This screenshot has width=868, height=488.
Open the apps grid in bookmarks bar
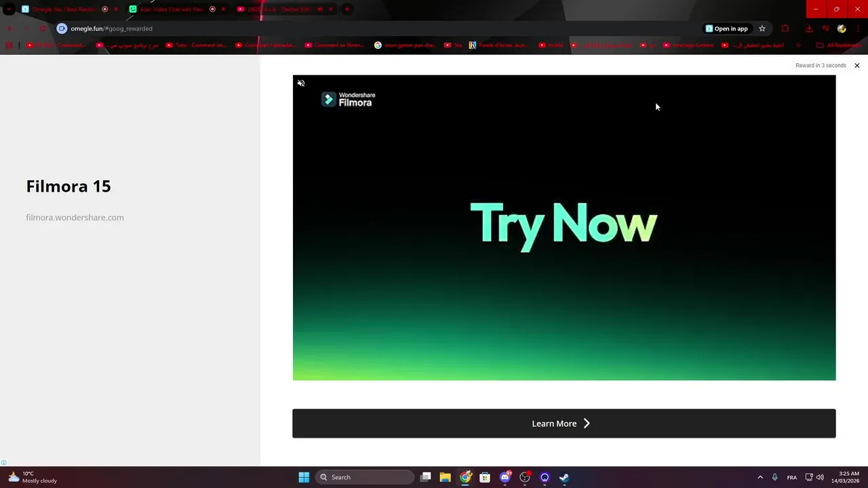tap(9, 45)
